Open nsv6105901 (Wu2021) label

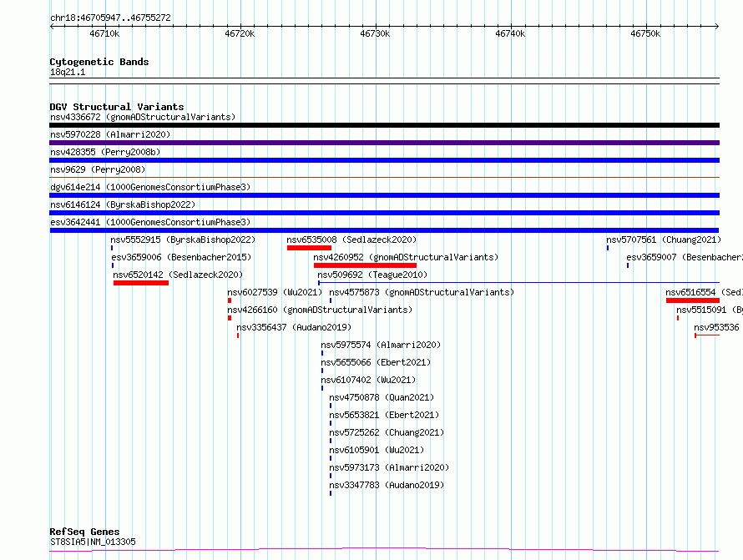tap(377, 450)
